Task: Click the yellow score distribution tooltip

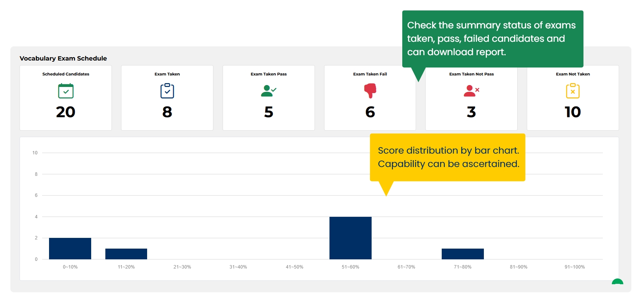Action: [447, 157]
